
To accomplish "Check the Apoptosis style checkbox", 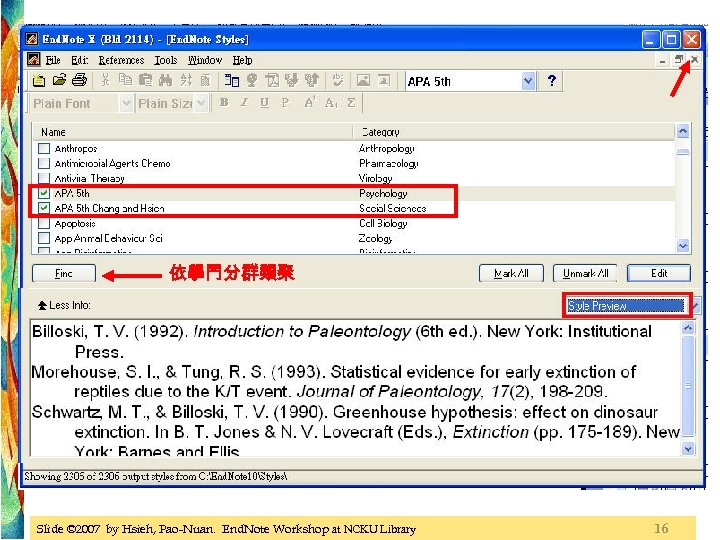I will click(44, 224).
